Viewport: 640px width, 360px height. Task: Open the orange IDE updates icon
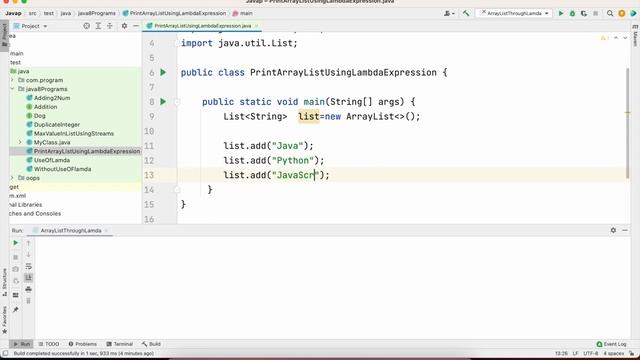coord(622,13)
